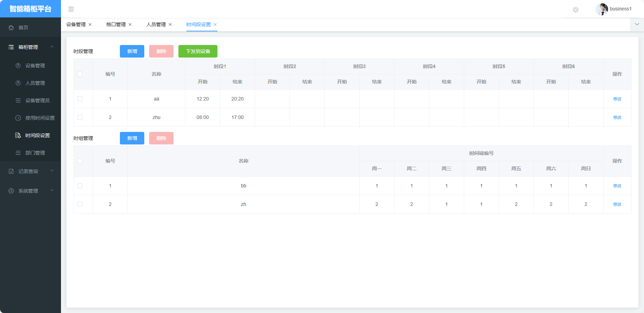Click 修改 link for period zhu
644x313 pixels.
coord(617,117)
